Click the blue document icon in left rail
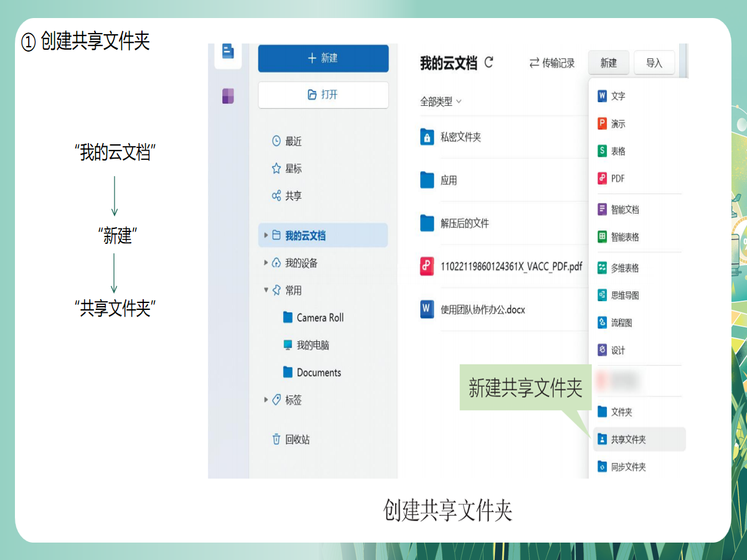Image resolution: width=747 pixels, height=560 pixels. coord(228,52)
